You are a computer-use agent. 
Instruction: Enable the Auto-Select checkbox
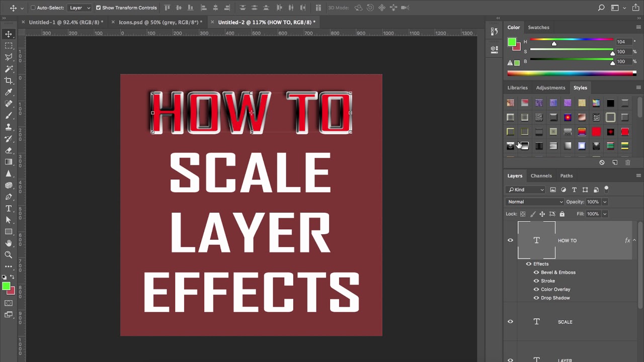(33, 8)
